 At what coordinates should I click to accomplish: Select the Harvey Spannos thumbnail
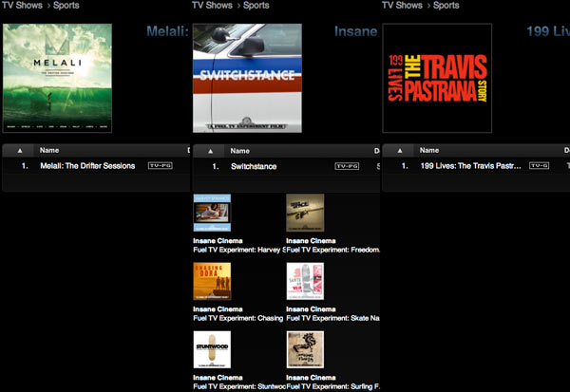(212, 213)
